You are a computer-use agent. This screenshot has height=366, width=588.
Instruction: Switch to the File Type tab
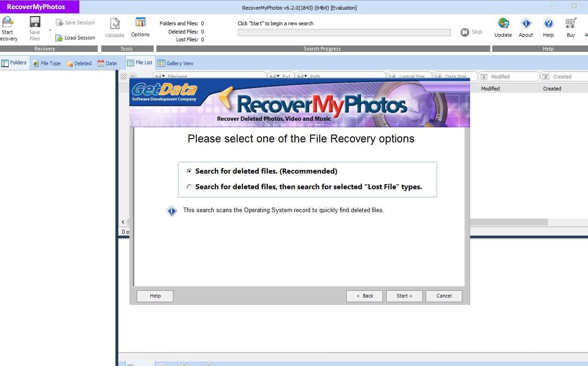click(47, 63)
